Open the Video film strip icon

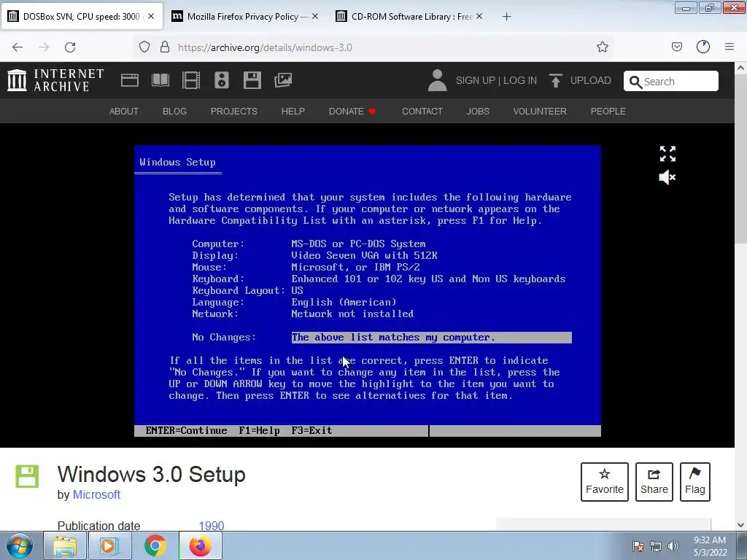[191, 80]
